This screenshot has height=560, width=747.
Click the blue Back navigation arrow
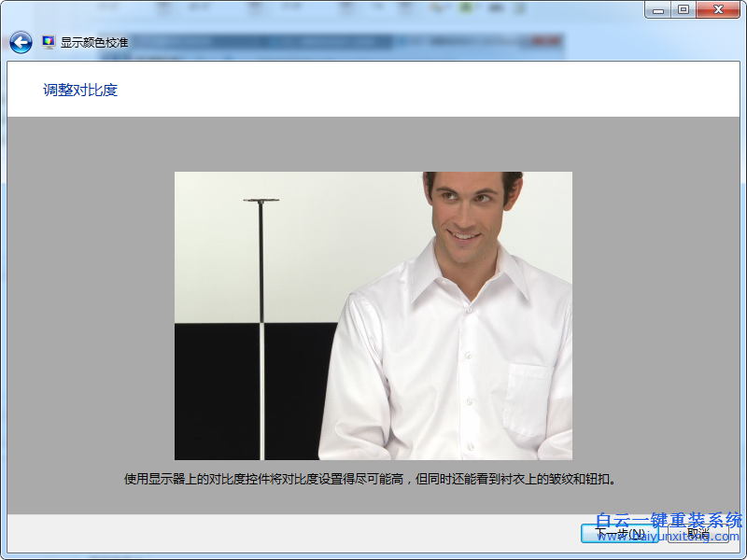coord(19,42)
